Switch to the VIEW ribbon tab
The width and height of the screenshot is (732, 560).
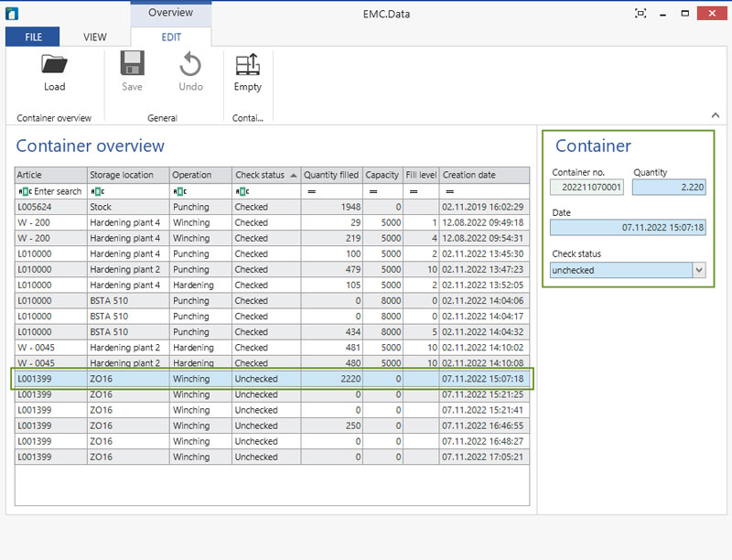coord(96,37)
